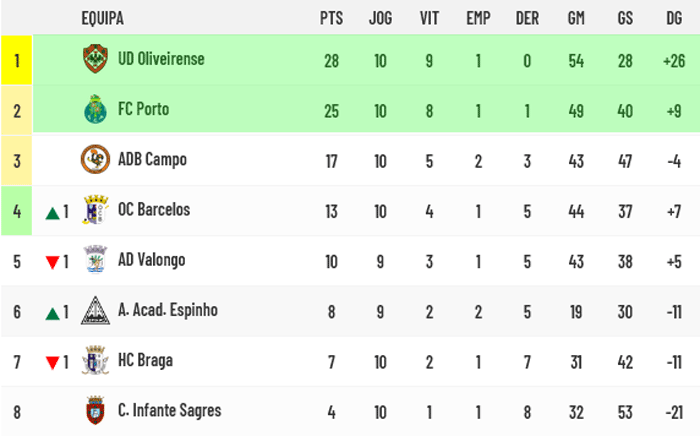The width and height of the screenshot is (700, 436).
Task: Click the GM column header
Action: (x=576, y=18)
